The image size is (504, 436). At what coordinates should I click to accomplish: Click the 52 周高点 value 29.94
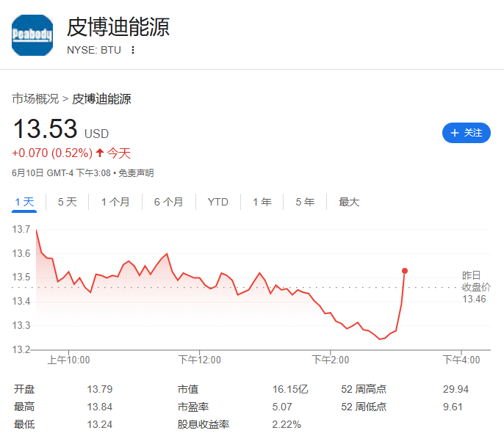tap(456, 389)
